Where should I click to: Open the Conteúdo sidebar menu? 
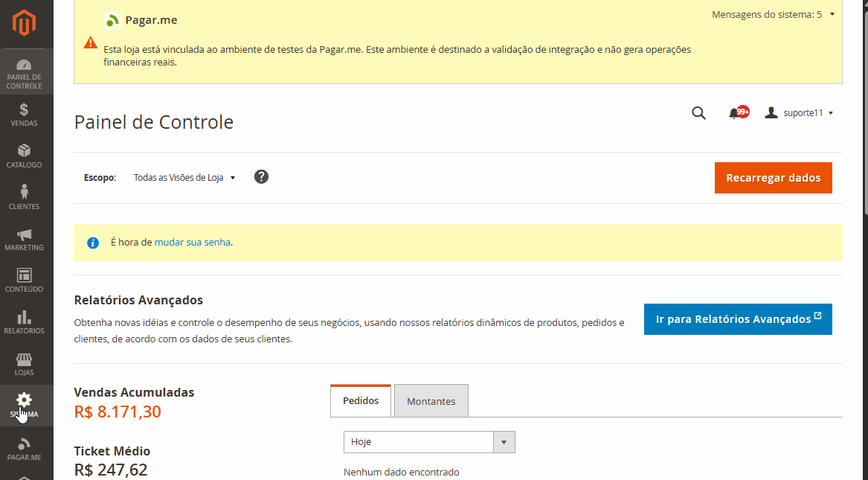(x=25, y=281)
